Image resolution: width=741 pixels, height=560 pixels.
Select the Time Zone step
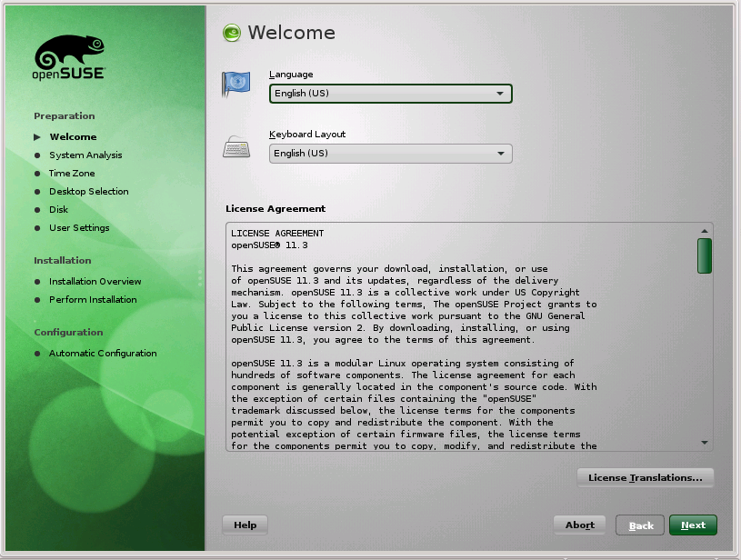(72, 174)
